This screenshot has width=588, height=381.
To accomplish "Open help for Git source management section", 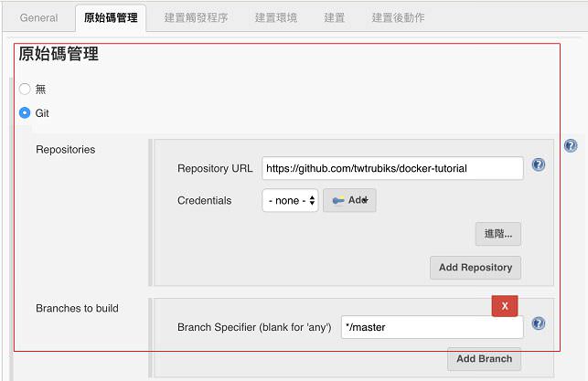I will (571, 146).
